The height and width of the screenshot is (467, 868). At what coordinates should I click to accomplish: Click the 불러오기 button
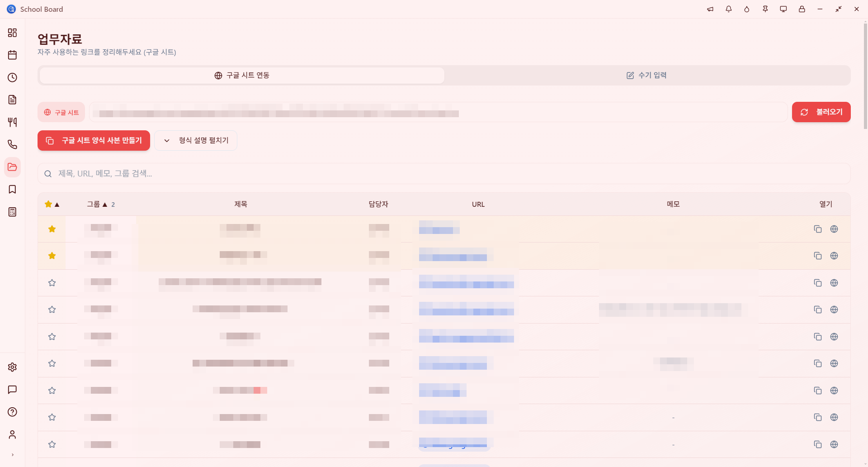pos(821,112)
